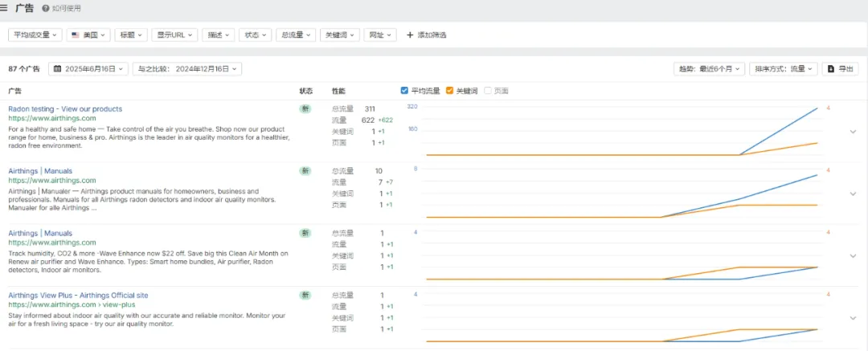Click the 性能 column header
The height and width of the screenshot is (351, 868).
339,91
